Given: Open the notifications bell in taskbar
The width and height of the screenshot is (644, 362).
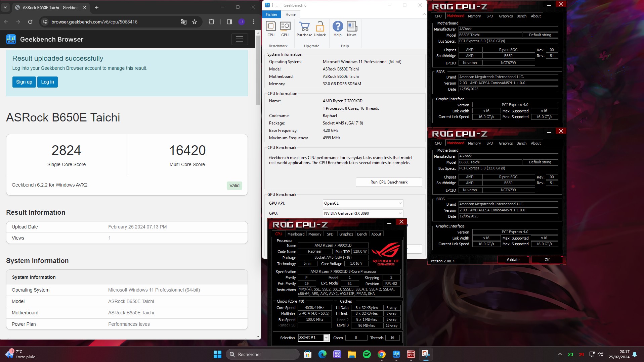Looking at the screenshot, I should pos(635,354).
